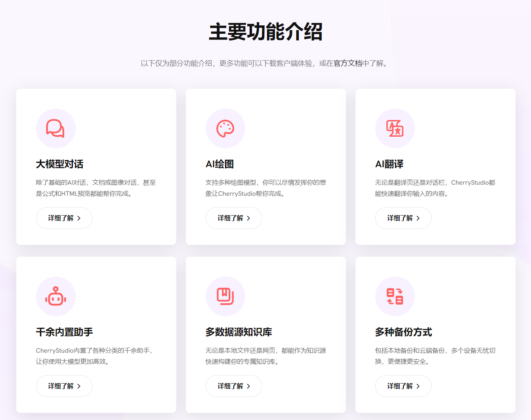Click the 大模型对话 card title
This screenshot has width=531, height=420.
coord(60,164)
